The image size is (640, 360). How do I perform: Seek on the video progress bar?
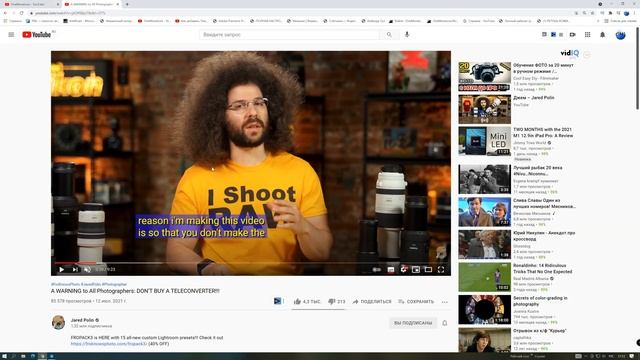251,263
